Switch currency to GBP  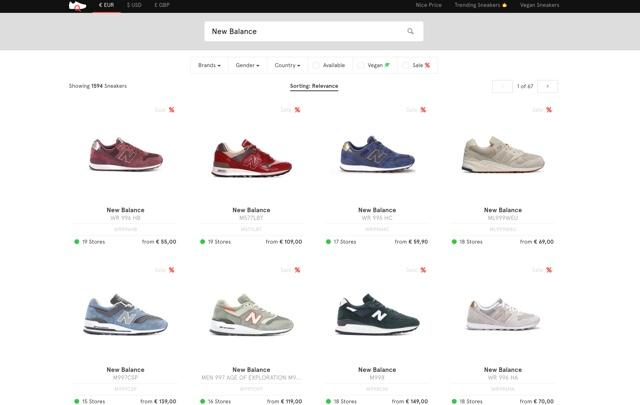[x=162, y=5]
